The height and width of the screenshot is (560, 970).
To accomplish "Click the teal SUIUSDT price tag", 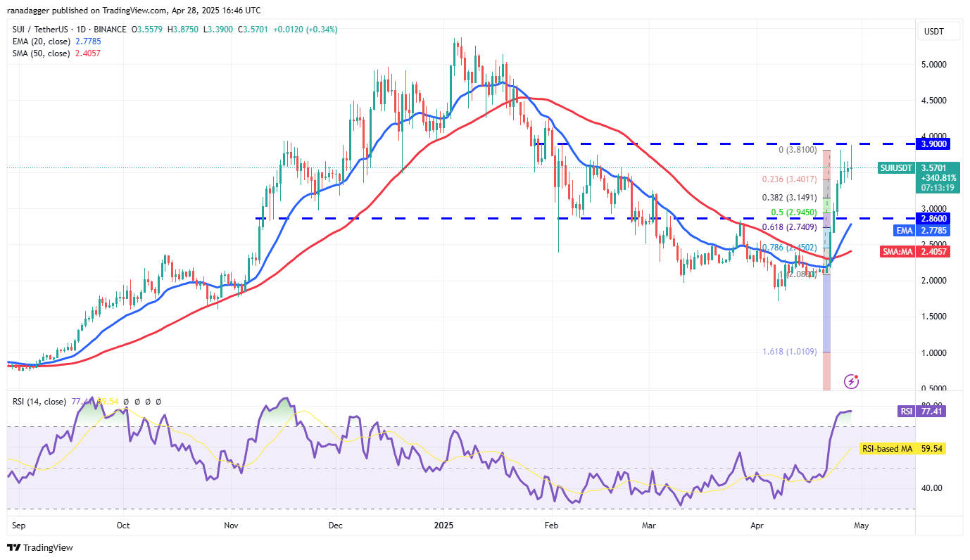I will click(895, 168).
